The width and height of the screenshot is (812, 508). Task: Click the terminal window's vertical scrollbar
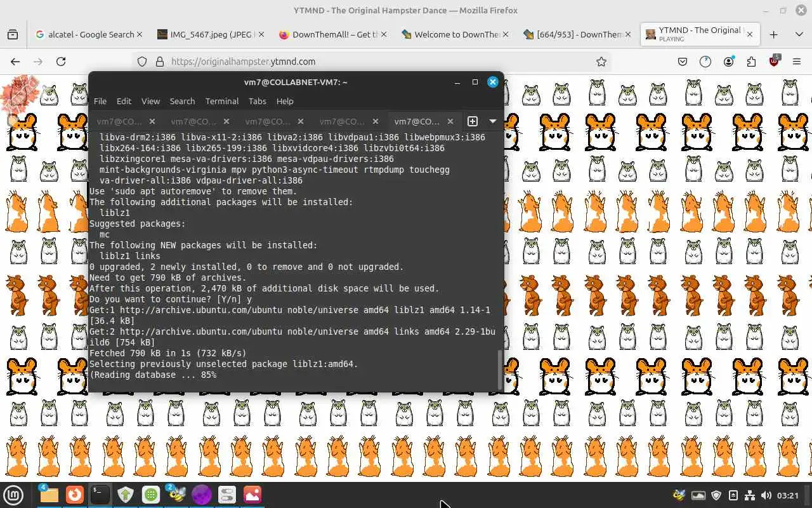(500, 368)
